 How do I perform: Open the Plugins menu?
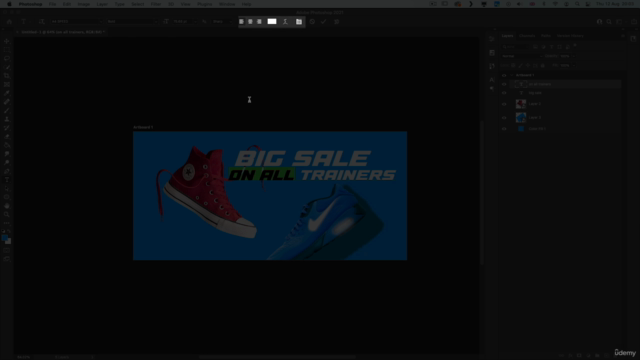coord(204,4)
